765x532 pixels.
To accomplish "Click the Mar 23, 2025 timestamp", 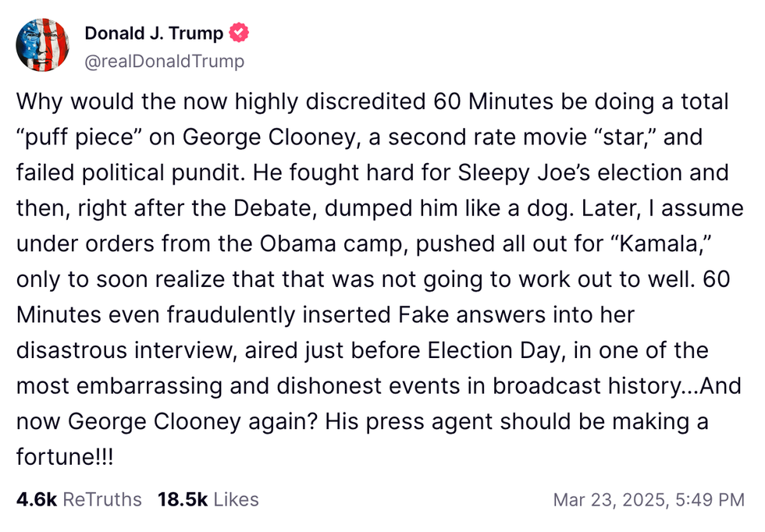I will 649,499.
